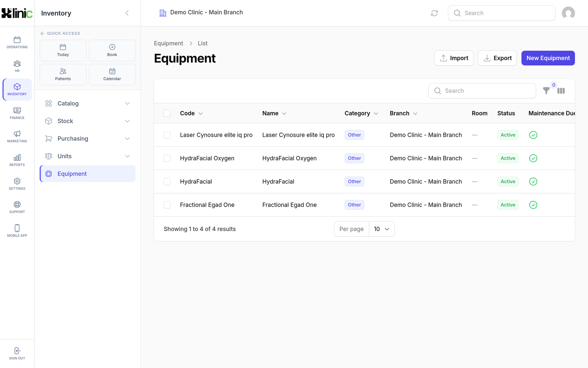This screenshot has height=368, width=588.
Task: Toggle table columns icon
Action: pos(561,91)
